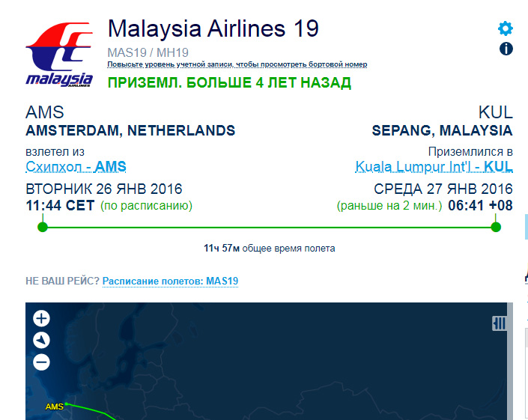
Task: Click the dark info circle icon
Action: [506, 49]
